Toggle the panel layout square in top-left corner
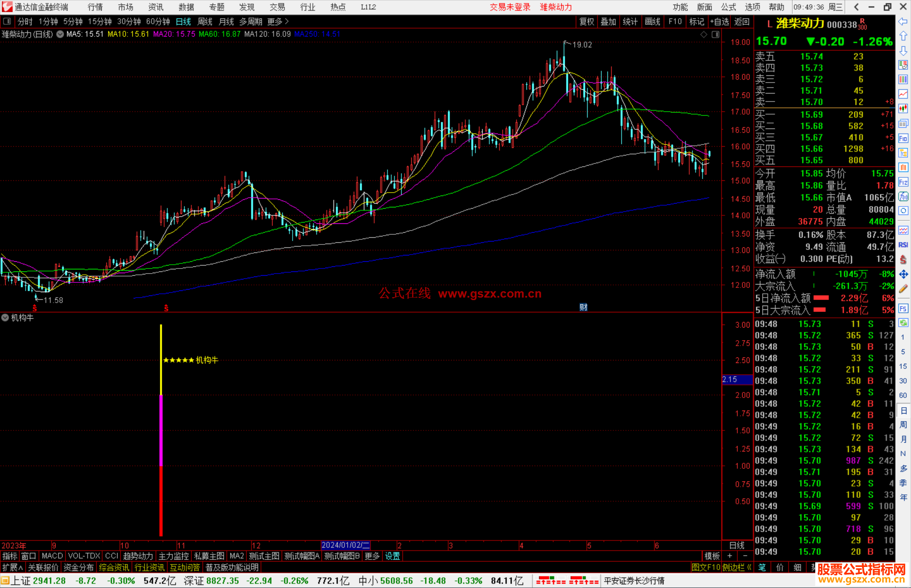The image size is (911, 588). pyautogui.click(x=7, y=21)
